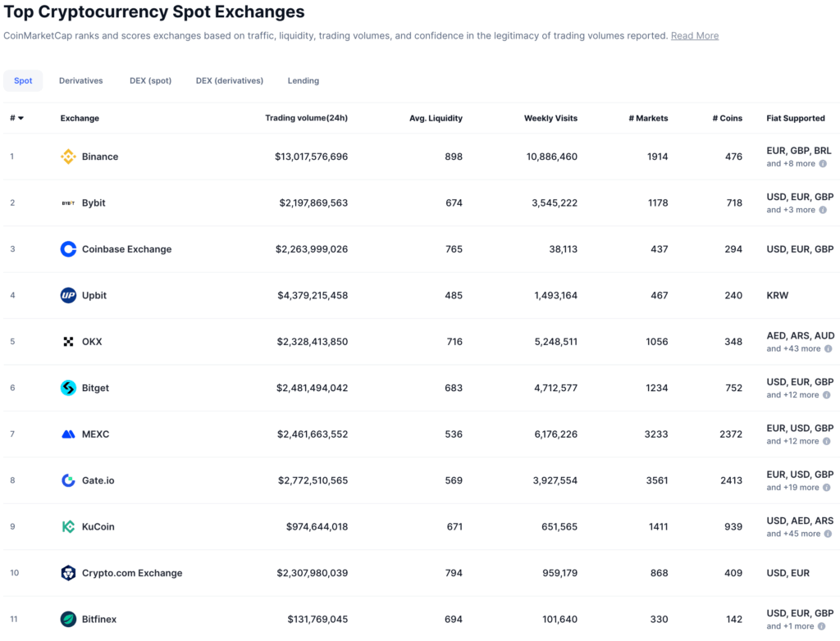The width and height of the screenshot is (840, 641).
Task: Switch to the Lending tab
Action: pos(303,80)
